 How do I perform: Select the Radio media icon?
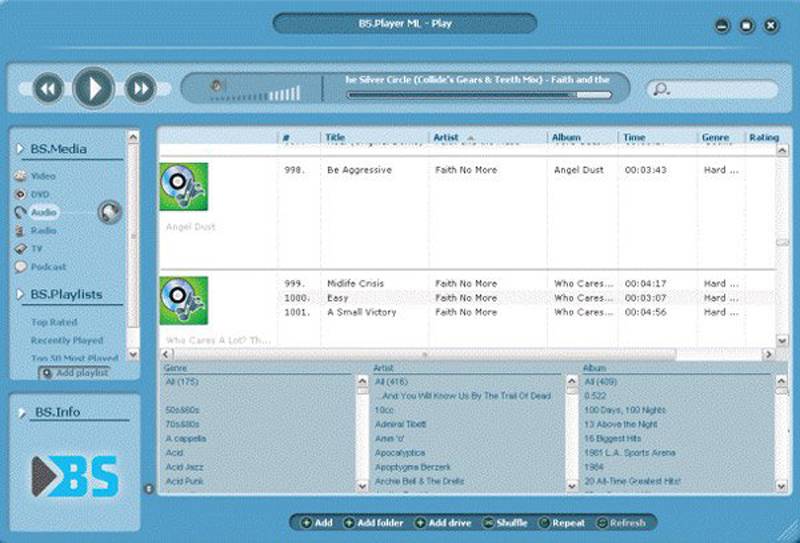[21, 231]
